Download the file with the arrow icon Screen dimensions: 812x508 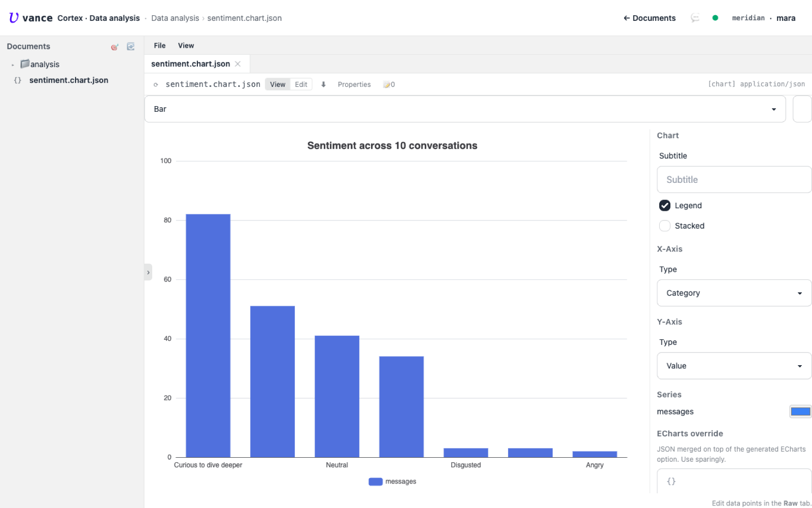[323, 84]
